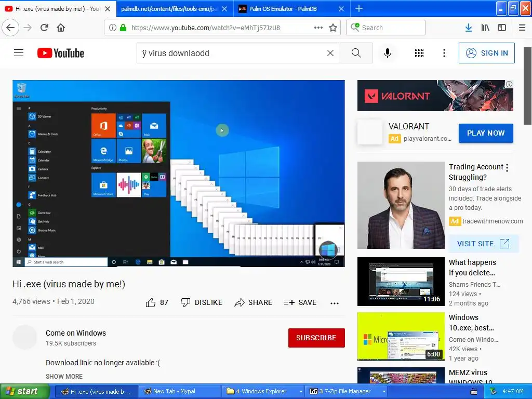Image resolution: width=532 pixels, height=399 pixels.
Task: Click the tray icon beside clock
Action: coord(493,391)
